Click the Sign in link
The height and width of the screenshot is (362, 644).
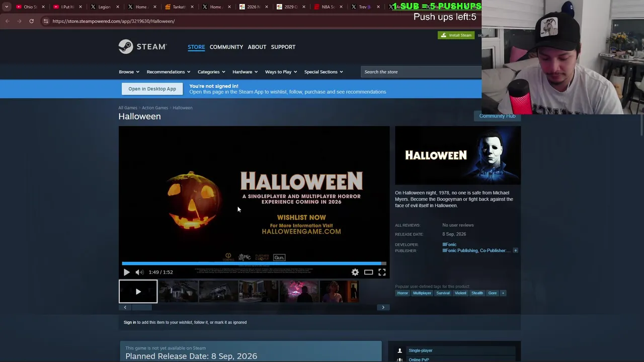tap(130, 322)
